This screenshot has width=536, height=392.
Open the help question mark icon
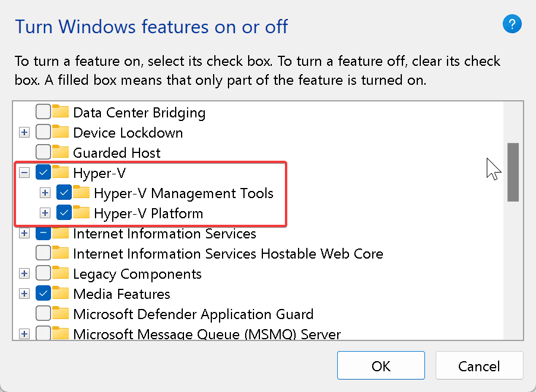click(x=512, y=24)
